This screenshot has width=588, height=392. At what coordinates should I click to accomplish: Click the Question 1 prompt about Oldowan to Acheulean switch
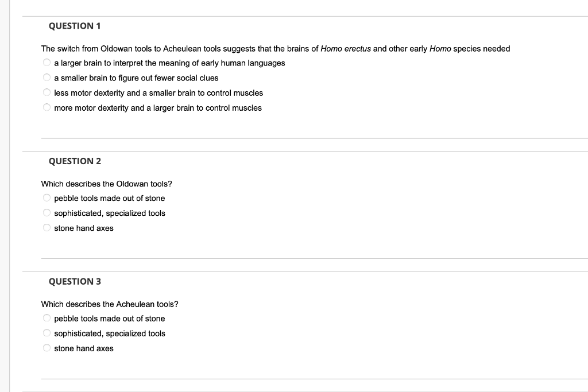(x=276, y=49)
